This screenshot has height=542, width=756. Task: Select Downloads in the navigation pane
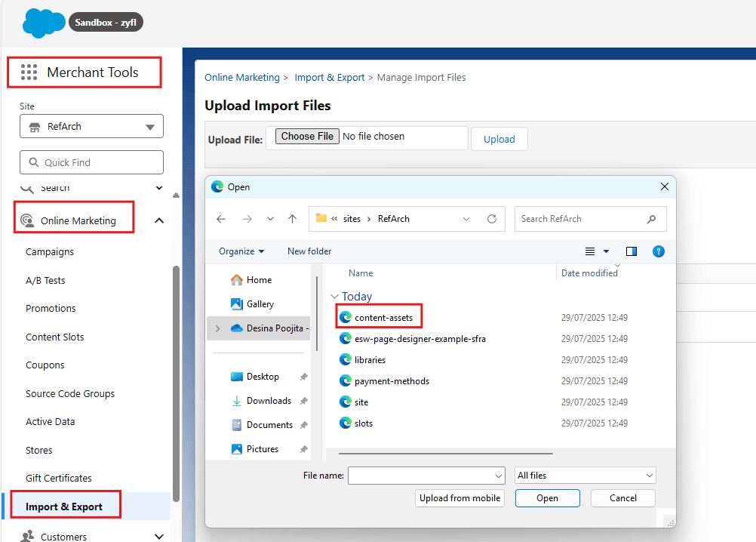269,401
